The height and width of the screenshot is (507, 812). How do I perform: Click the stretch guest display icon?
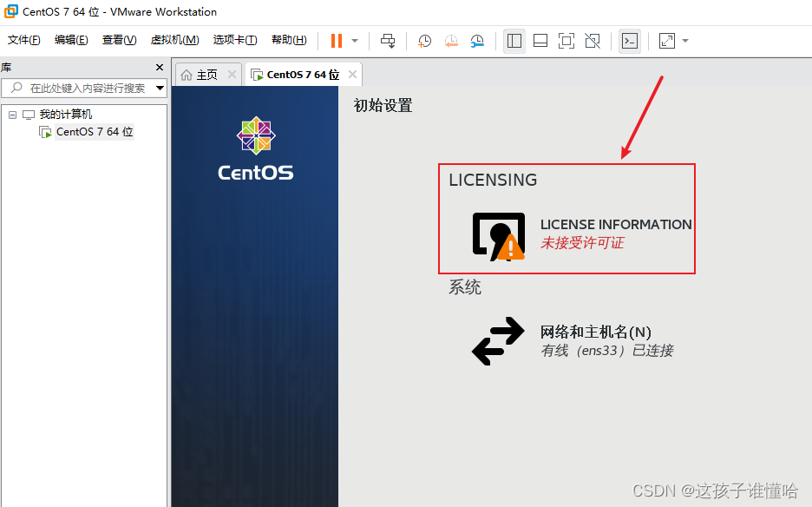coord(667,41)
